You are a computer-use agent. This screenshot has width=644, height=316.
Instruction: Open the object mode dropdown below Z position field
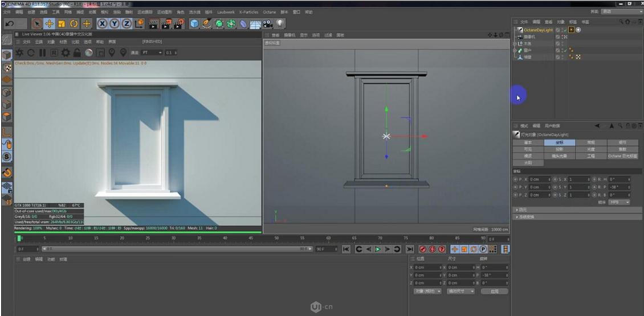427,291
